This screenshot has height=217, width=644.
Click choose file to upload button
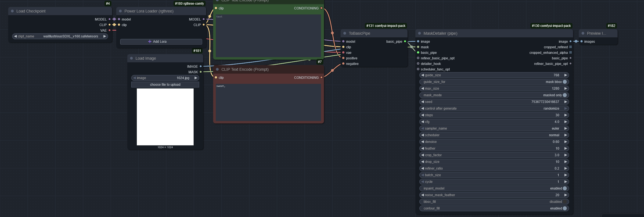pos(165,85)
